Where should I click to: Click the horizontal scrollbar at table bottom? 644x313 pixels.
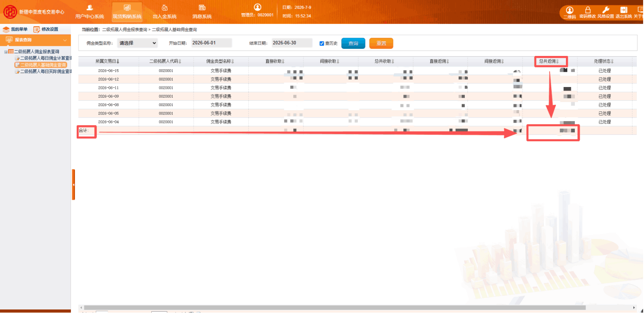[335, 308]
